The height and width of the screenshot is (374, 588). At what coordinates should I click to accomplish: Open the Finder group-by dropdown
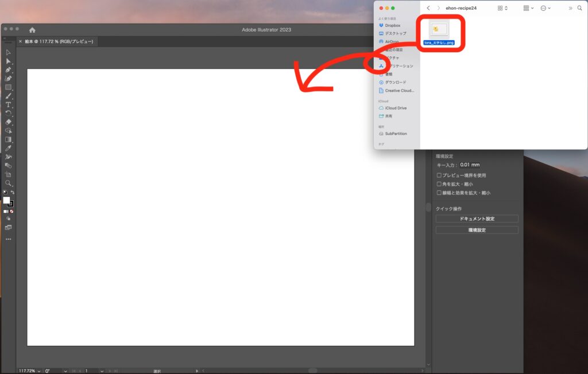pyautogui.click(x=528, y=8)
